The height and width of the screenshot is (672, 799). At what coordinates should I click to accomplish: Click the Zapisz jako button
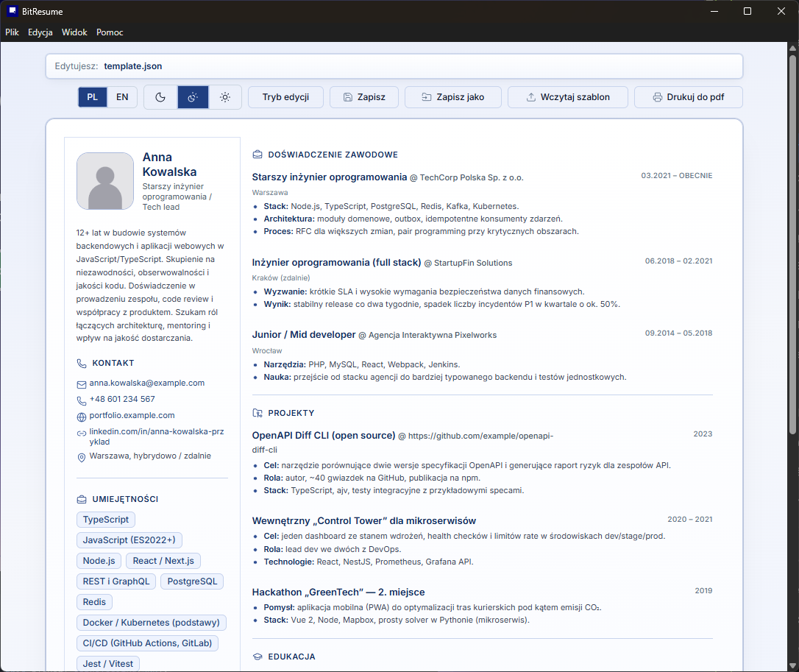click(x=452, y=96)
